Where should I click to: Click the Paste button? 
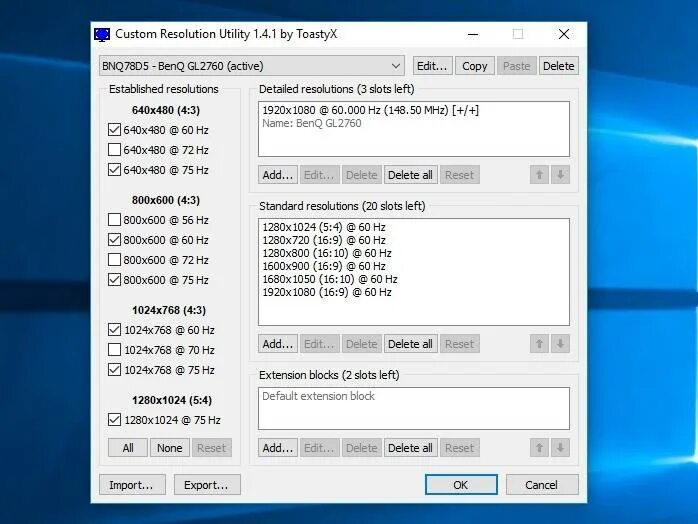(x=516, y=66)
